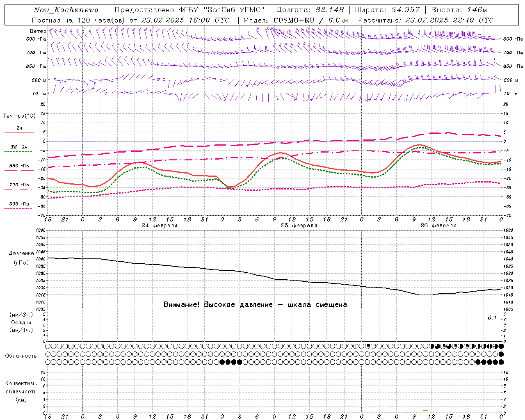Click the Давление pressure panel label
This screenshot has height=420, width=525.
[21, 253]
